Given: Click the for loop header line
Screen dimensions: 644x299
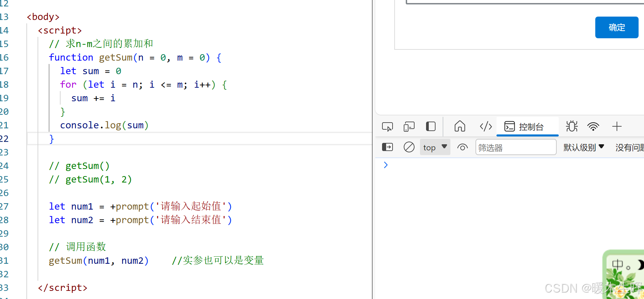Looking at the screenshot, I should [143, 85].
